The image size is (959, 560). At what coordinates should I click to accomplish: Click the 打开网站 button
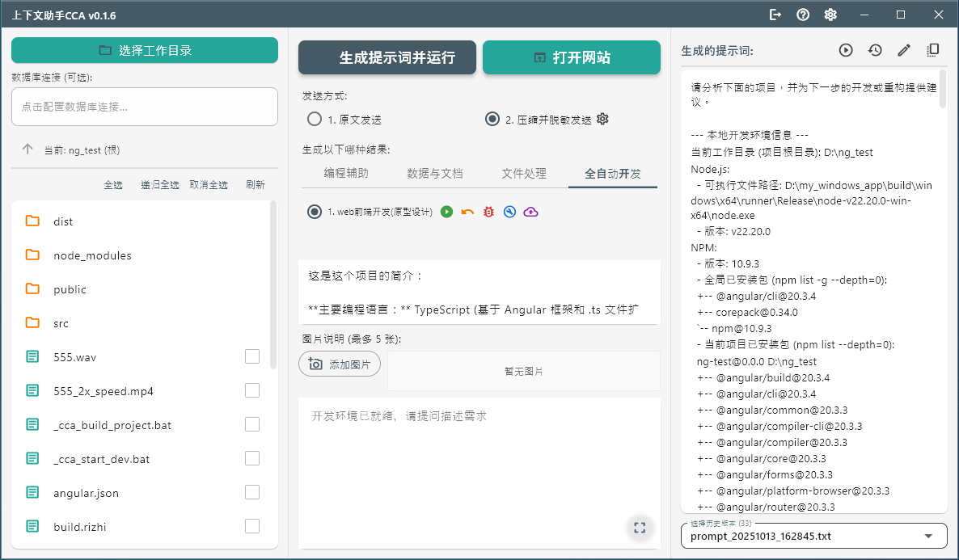tap(572, 57)
